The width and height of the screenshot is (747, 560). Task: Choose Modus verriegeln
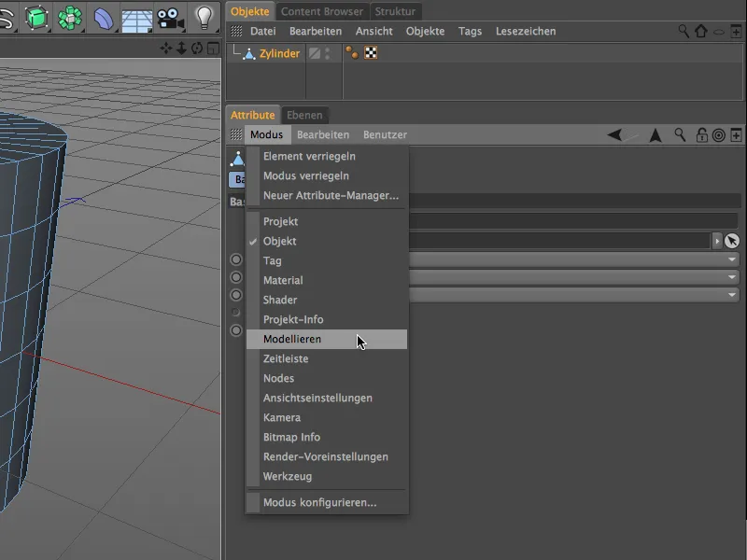(327, 175)
